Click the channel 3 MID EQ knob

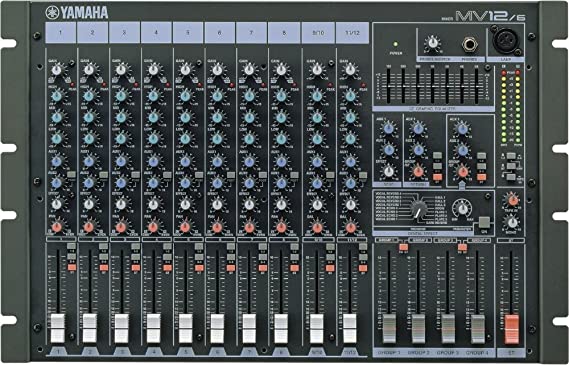coord(121,117)
